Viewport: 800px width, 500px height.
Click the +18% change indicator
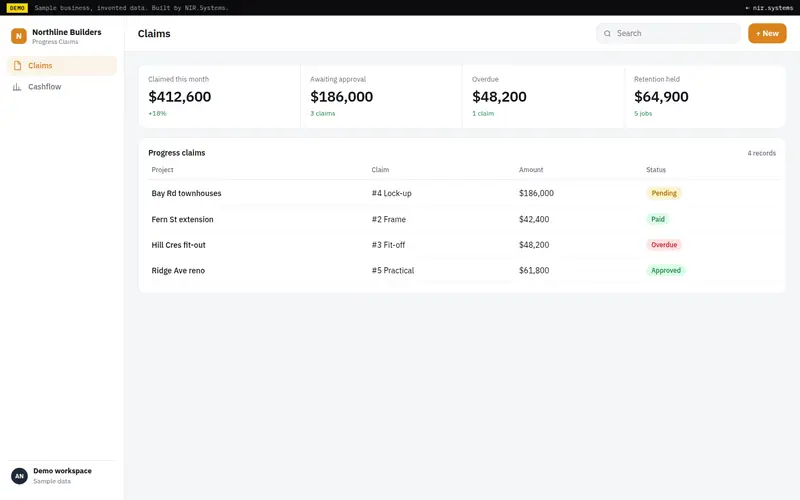[157, 113]
